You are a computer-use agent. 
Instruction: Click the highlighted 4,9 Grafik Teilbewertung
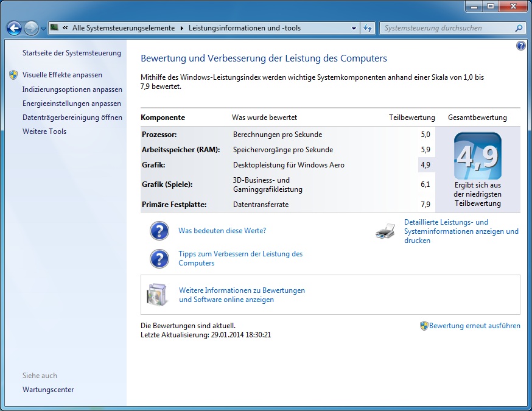425,165
